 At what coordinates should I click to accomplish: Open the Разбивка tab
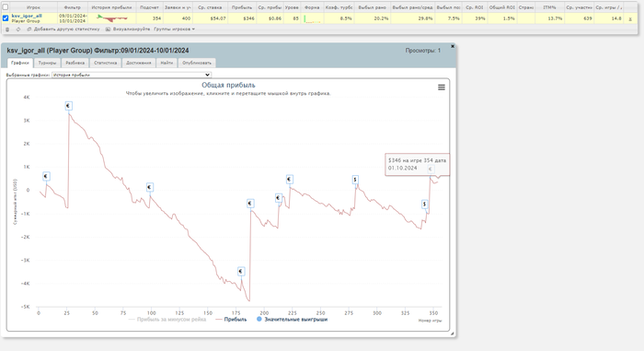[x=75, y=63]
